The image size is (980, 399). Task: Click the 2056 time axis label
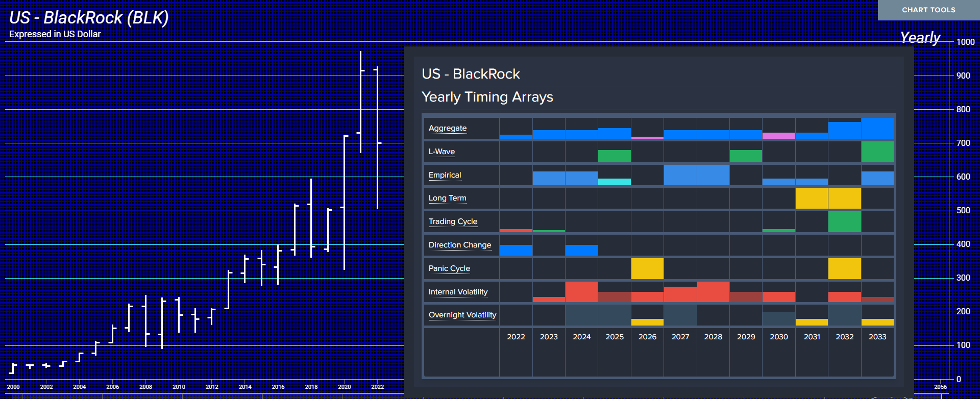click(x=940, y=387)
